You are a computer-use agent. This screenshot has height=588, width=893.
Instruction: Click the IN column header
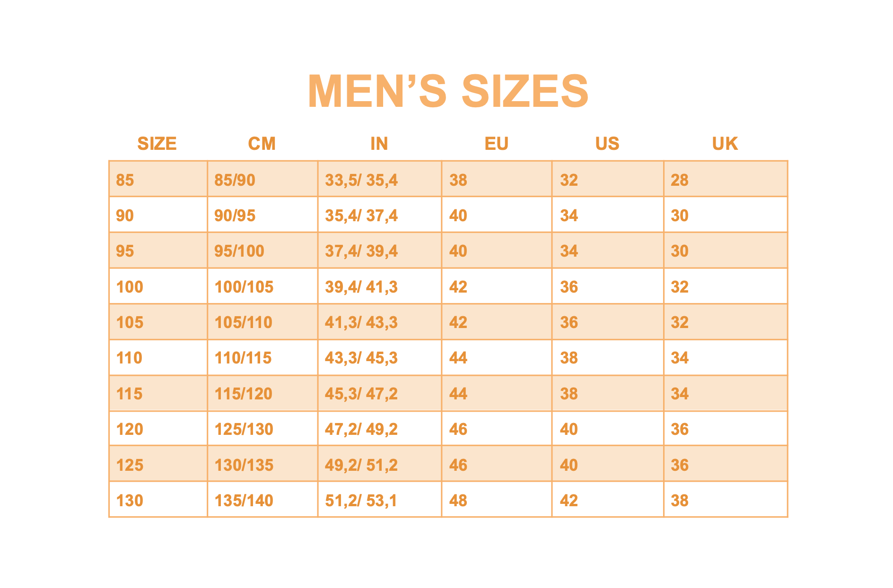379,144
